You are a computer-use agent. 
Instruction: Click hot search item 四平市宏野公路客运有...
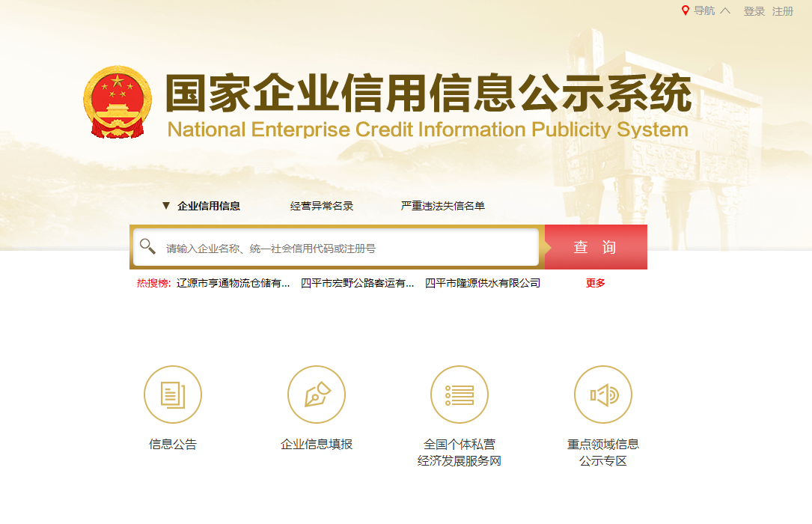tap(355, 283)
